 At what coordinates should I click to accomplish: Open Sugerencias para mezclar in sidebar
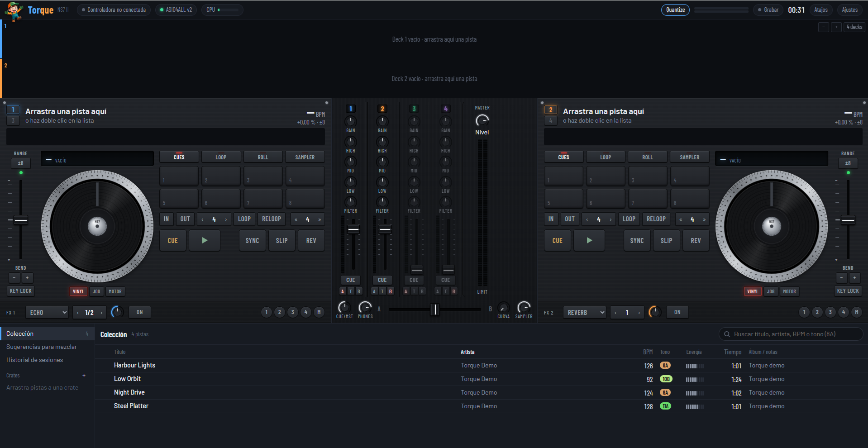pyautogui.click(x=42, y=347)
